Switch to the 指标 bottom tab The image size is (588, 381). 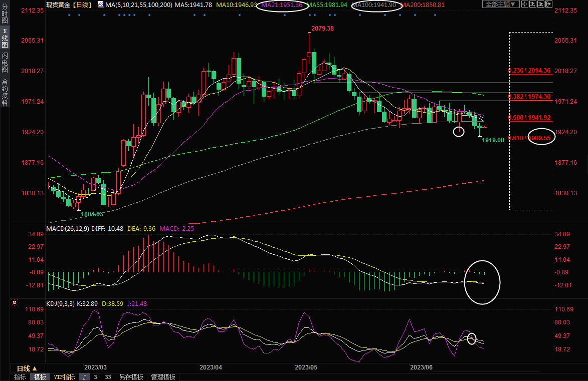click(x=20, y=377)
